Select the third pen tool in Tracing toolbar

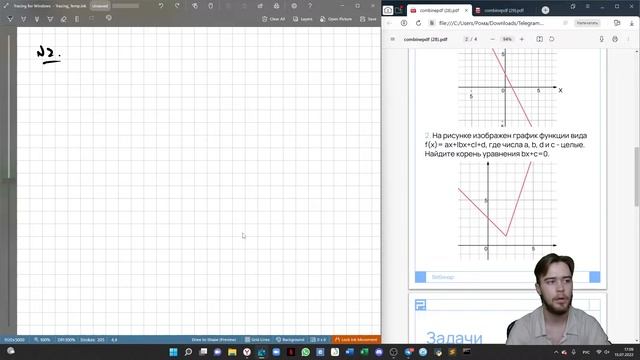point(37,19)
